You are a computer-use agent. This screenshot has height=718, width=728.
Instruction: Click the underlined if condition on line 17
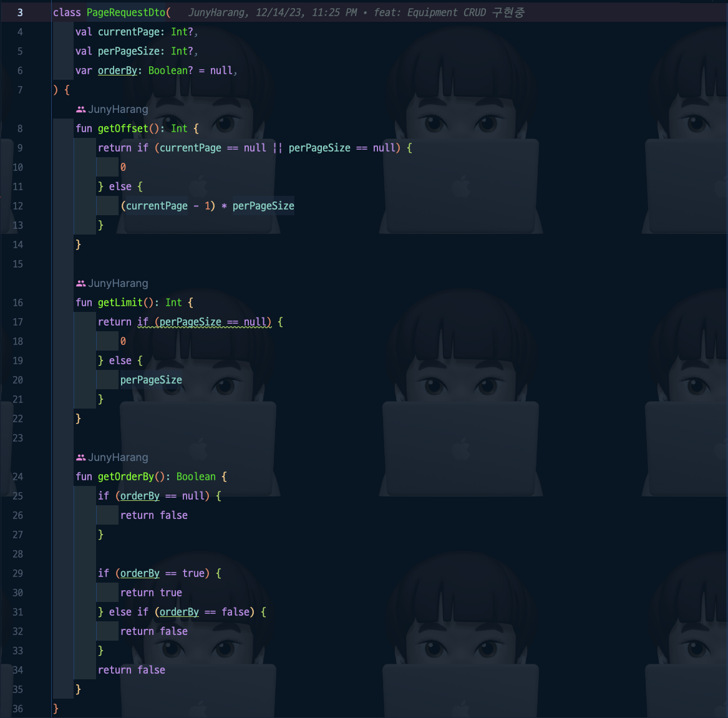coord(204,322)
